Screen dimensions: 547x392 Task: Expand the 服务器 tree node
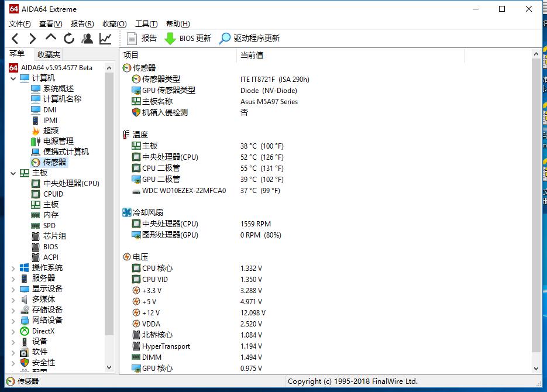click(13, 278)
